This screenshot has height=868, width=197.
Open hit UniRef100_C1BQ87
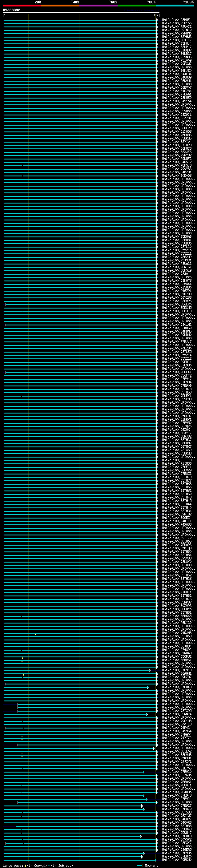point(177,50)
